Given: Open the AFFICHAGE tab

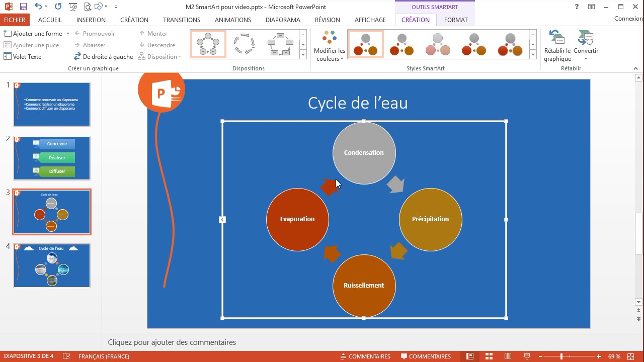Looking at the screenshot, I should click(370, 20).
